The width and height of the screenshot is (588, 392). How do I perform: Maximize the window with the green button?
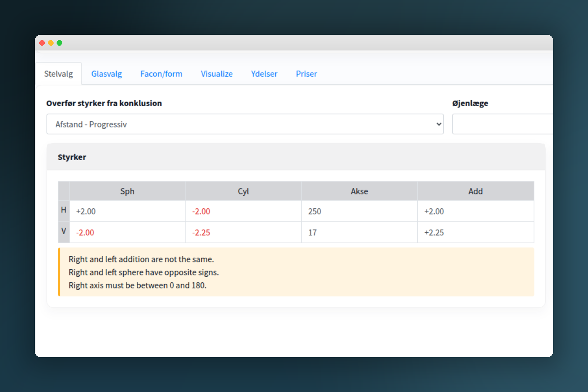tap(60, 43)
